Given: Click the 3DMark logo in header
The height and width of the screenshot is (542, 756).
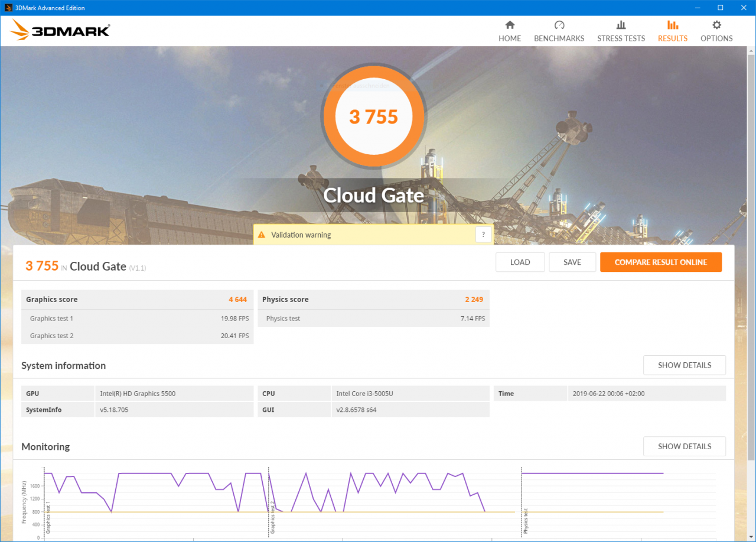Looking at the screenshot, I should click(60, 30).
